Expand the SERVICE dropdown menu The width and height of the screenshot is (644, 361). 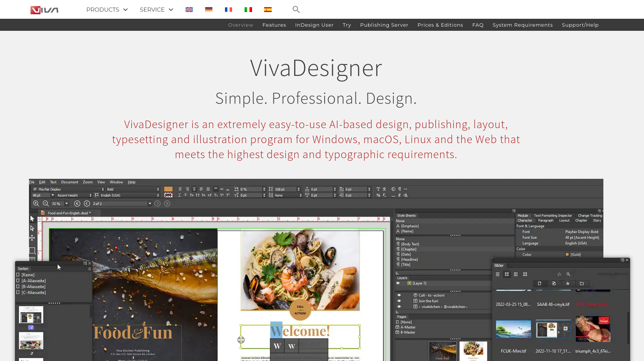[x=156, y=10]
